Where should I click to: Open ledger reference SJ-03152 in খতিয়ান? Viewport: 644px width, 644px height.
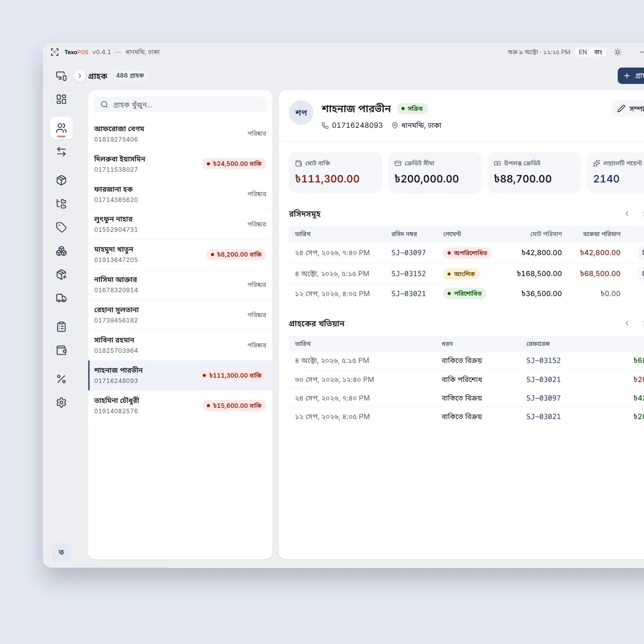(x=543, y=361)
